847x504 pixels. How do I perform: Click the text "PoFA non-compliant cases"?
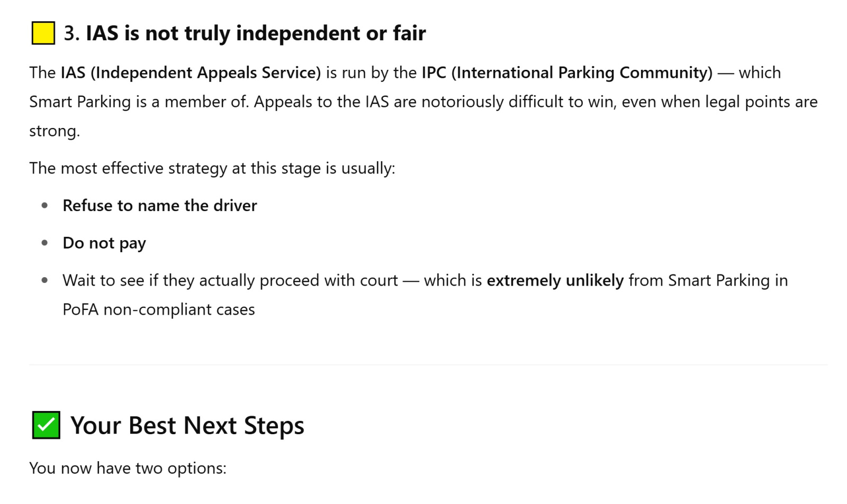point(159,309)
